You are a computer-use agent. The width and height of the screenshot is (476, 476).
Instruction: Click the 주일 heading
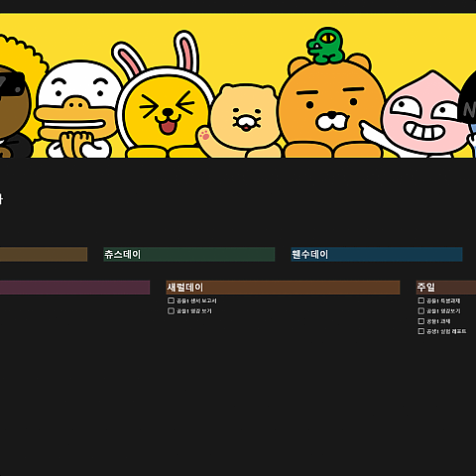(446, 288)
